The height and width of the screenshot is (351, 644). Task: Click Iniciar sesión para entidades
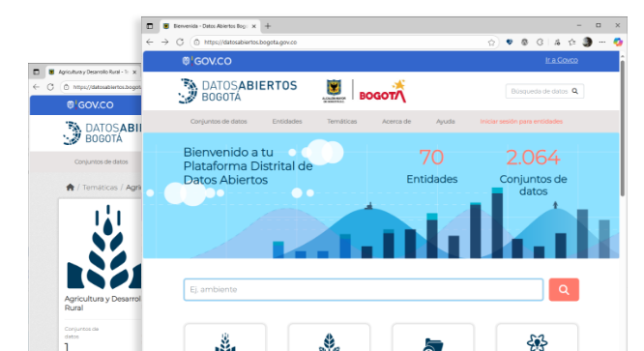point(521,122)
